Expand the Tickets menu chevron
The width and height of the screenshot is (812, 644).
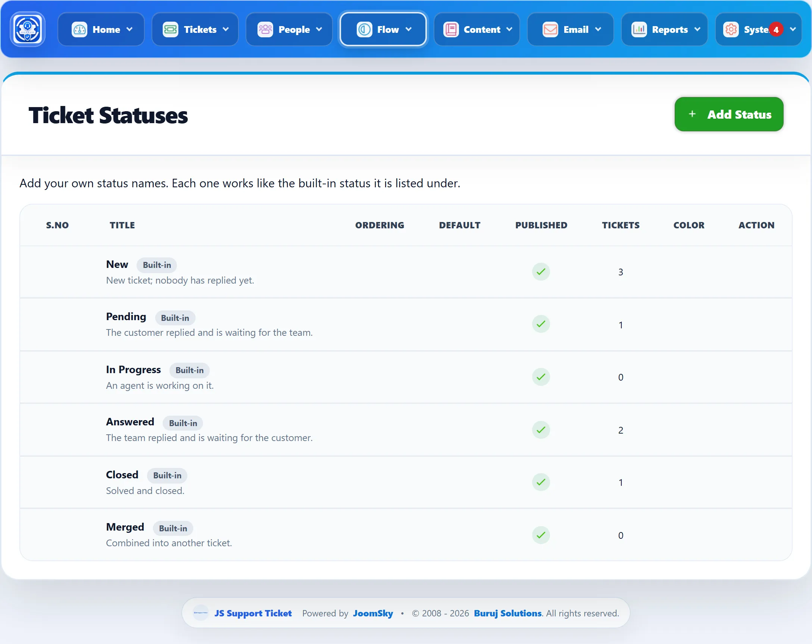[226, 29]
